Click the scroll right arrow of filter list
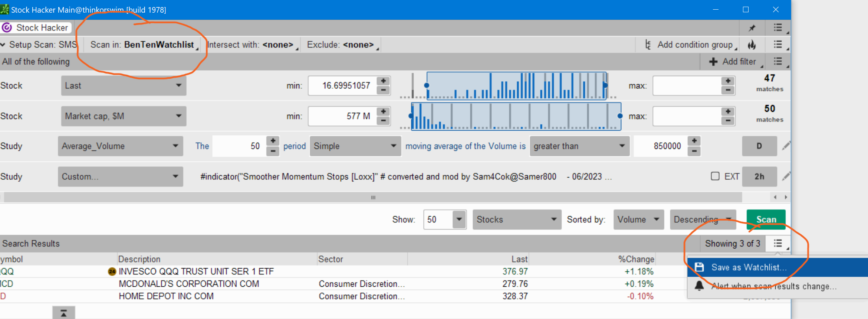The height and width of the screenshot is (319, 868). [786, 197]
